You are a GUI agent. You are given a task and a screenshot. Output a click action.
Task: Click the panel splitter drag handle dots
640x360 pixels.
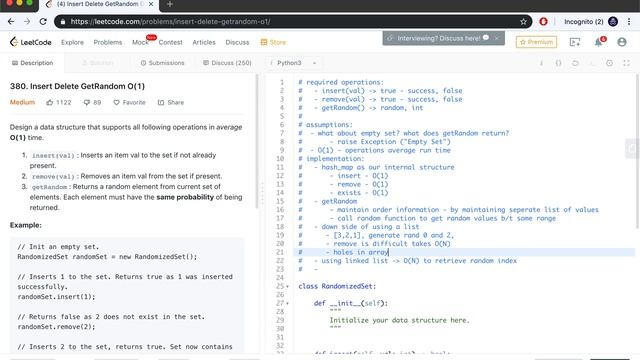coord(262,194)
